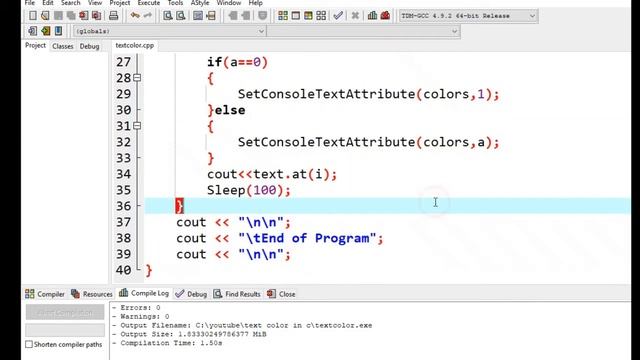Open the File menu
The image size is (640, 360).
[30, 3]
